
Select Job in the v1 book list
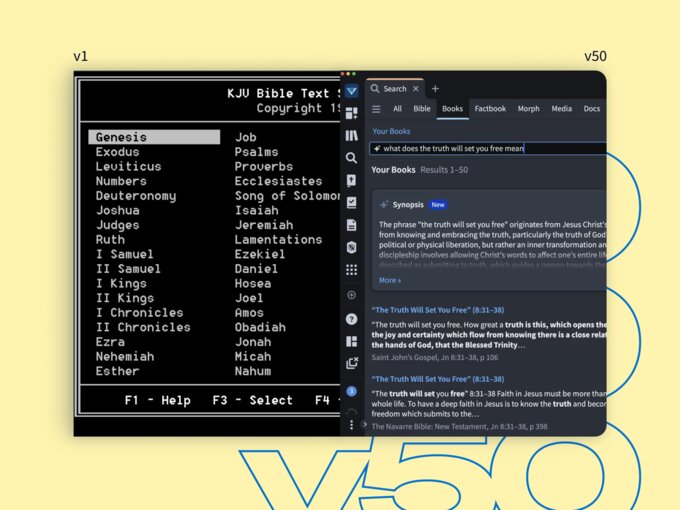(x=245, y=137)
